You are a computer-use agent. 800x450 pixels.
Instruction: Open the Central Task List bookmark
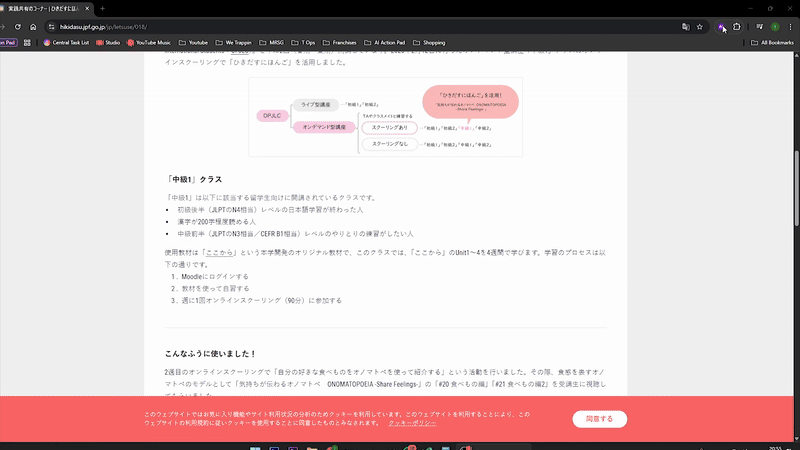pyautogui.click(x=67, y=43)
